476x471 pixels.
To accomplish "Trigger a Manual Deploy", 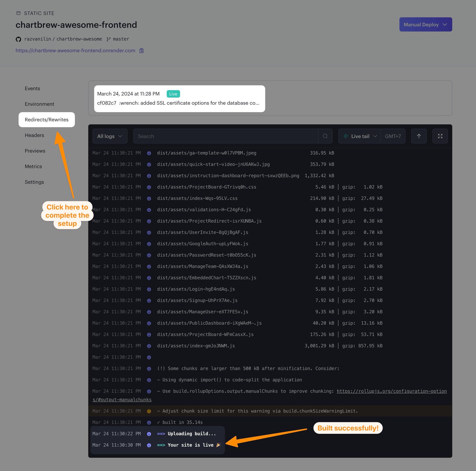I will point(421,24).
